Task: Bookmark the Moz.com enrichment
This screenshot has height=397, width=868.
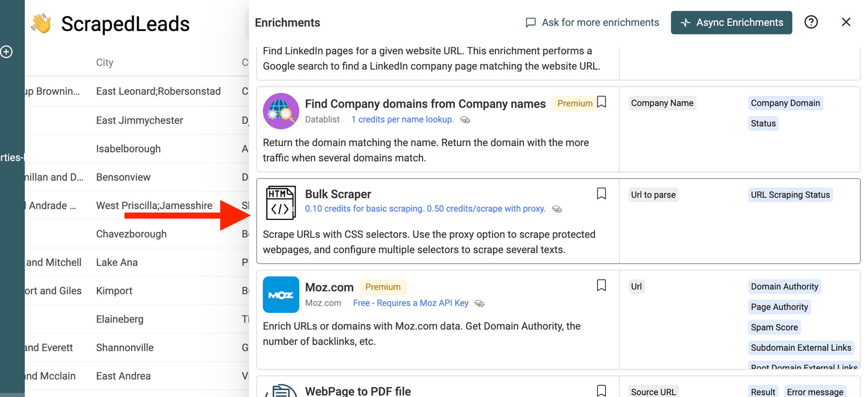Action: click(x=601, y=285)
